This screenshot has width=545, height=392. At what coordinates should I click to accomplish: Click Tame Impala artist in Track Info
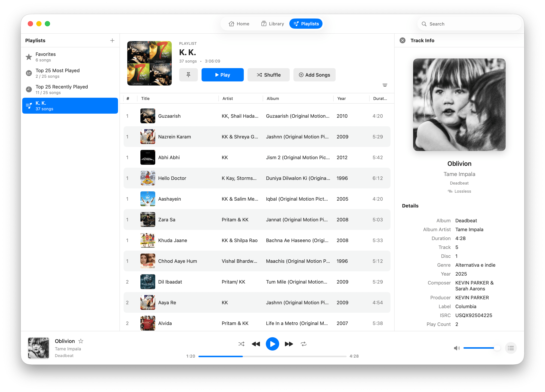click(459, 174)
